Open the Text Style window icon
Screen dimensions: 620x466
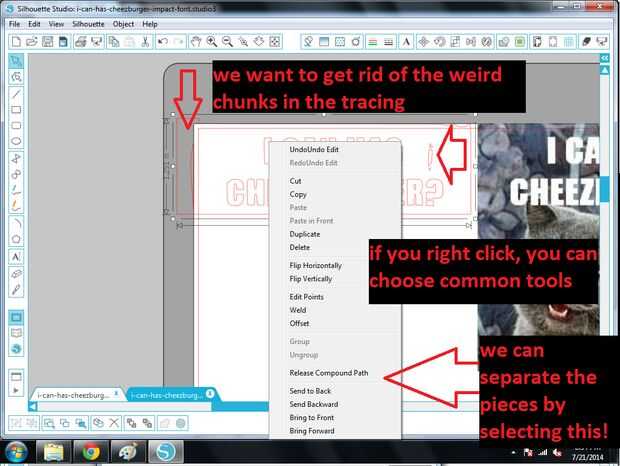tap(406, 42)
